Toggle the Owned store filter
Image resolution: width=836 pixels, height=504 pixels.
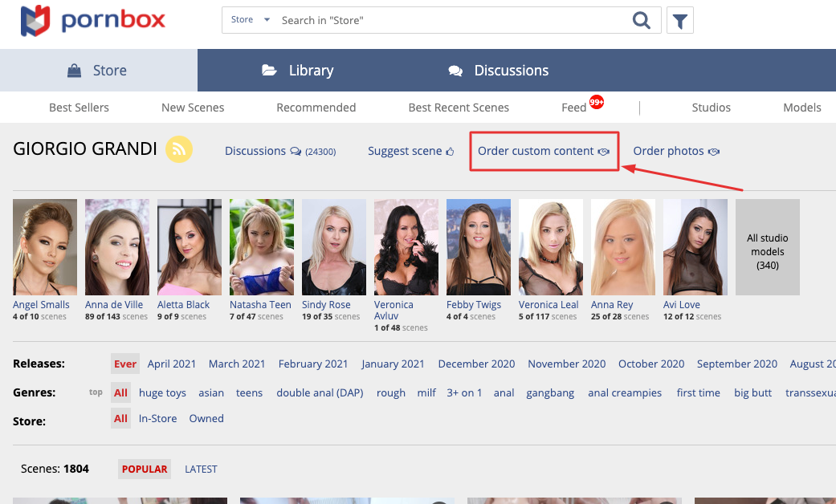(206, 418)
